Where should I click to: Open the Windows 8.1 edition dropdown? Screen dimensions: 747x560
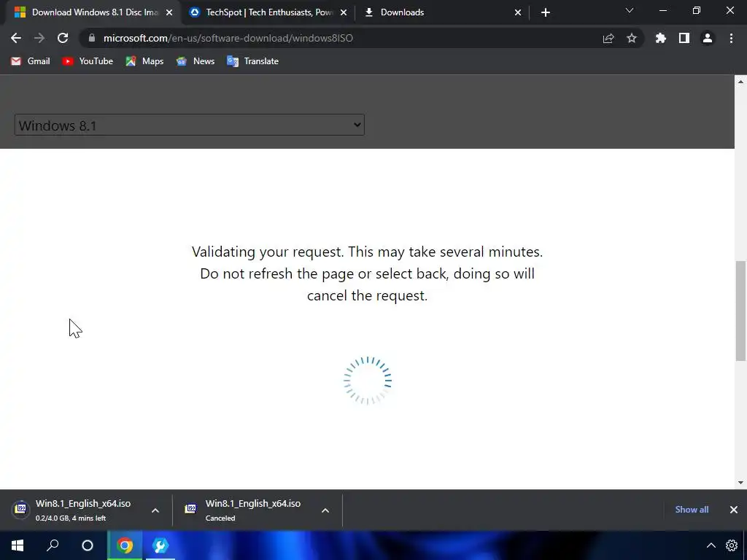[x=190, y=125]
